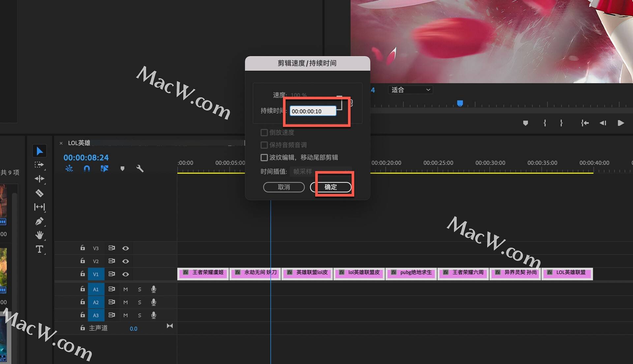This screenshot has width=633, height=364.
Task: Select the Hand tool
Action: 40,235
